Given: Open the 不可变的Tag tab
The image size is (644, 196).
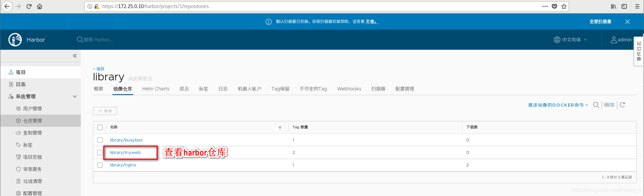Looking at the screenshot, I should pos(313,89).
